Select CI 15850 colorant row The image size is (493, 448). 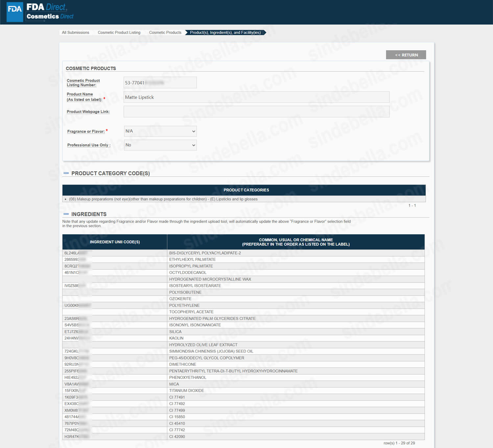point(244,417)
